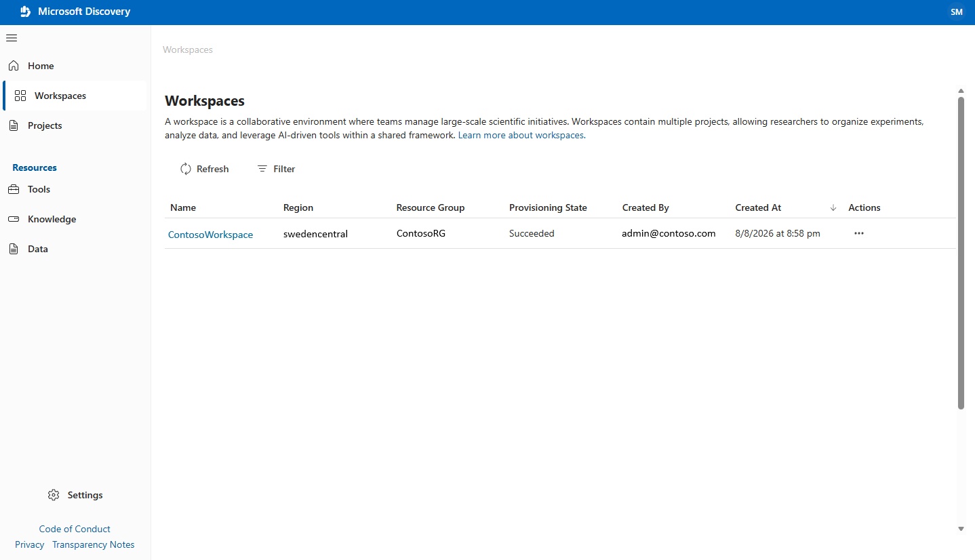The image size is (975, 560).
Task: Click the Settings gear icon
Action: (x=54, y=495)
